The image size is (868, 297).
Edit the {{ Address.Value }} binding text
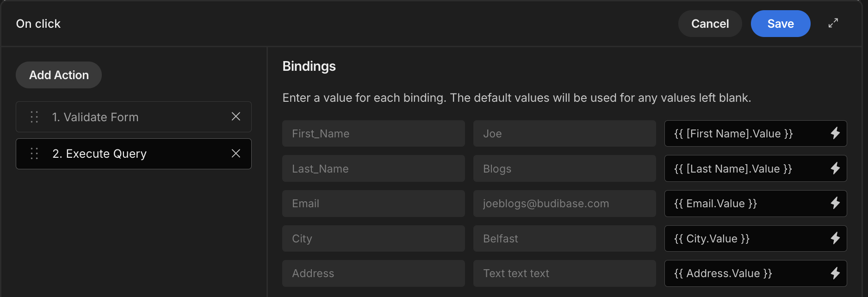(745, 273)
